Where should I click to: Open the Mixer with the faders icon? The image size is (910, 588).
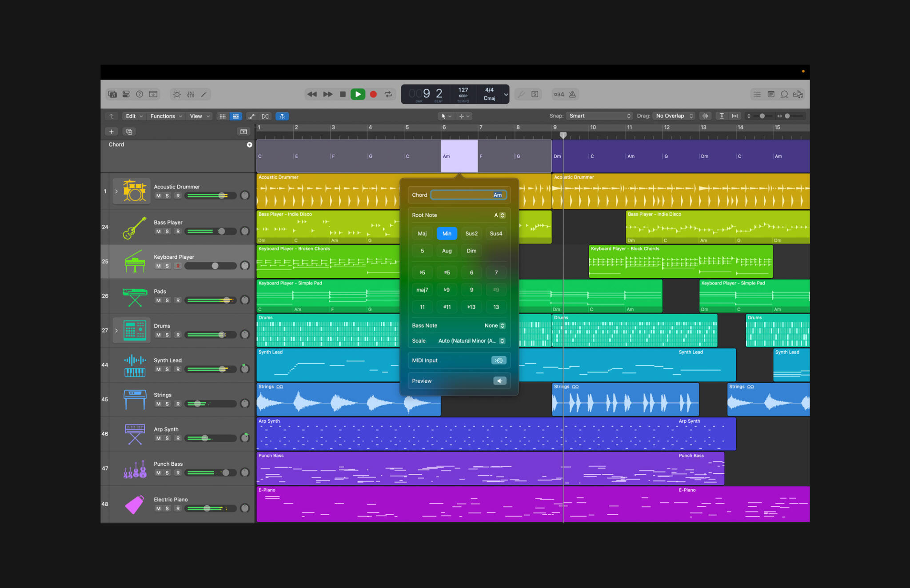click(x=191, y=94)
